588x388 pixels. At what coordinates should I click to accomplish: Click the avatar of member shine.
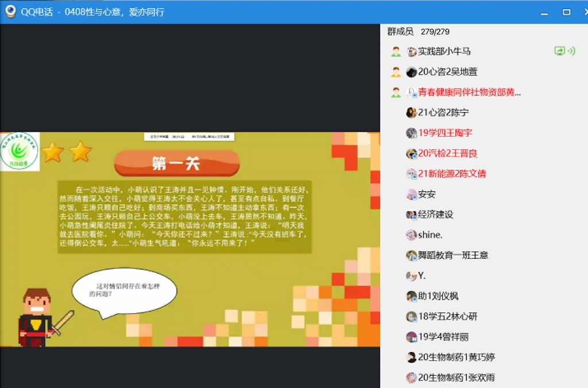pyautogui.click(x=411, y=235)
